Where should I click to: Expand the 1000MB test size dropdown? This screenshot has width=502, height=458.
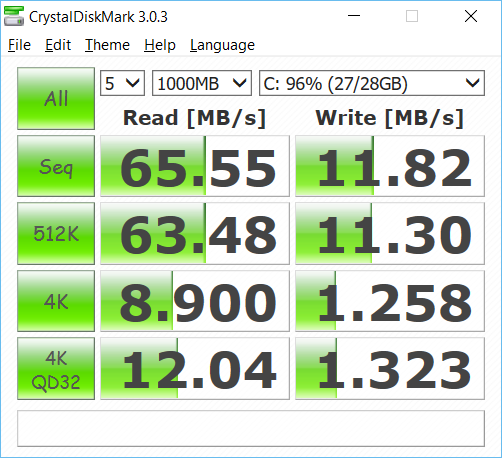[x=202, y=83]
